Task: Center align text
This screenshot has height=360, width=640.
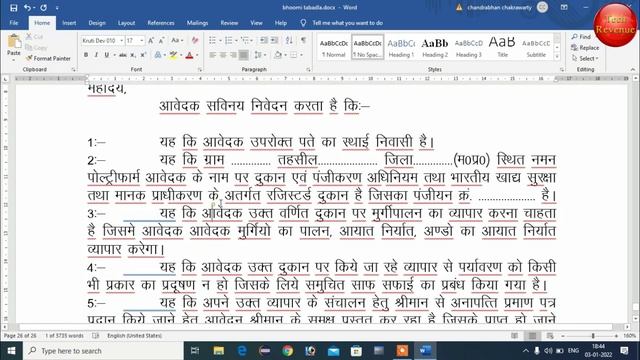Action: tap(223, 55)
